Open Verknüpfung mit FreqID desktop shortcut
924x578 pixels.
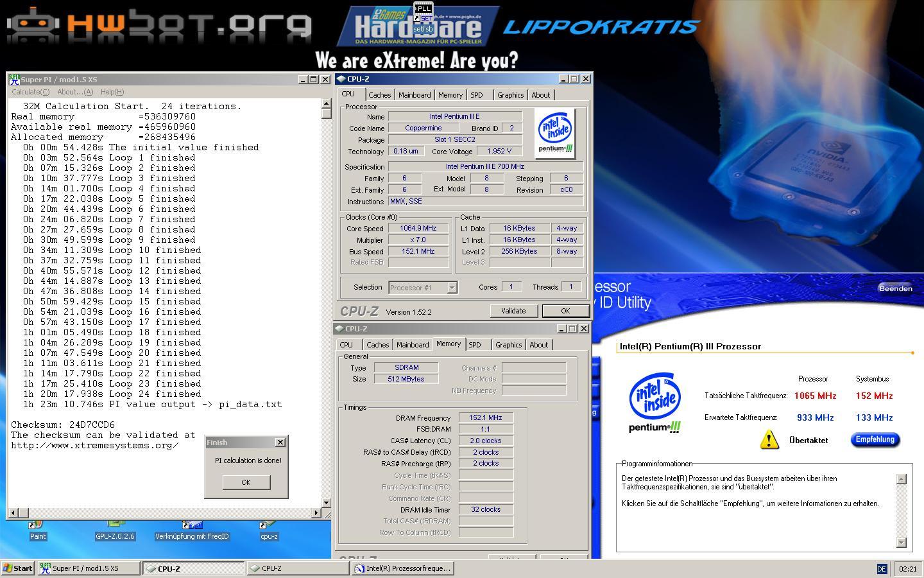pyautogui.click(x=192, y=530)
